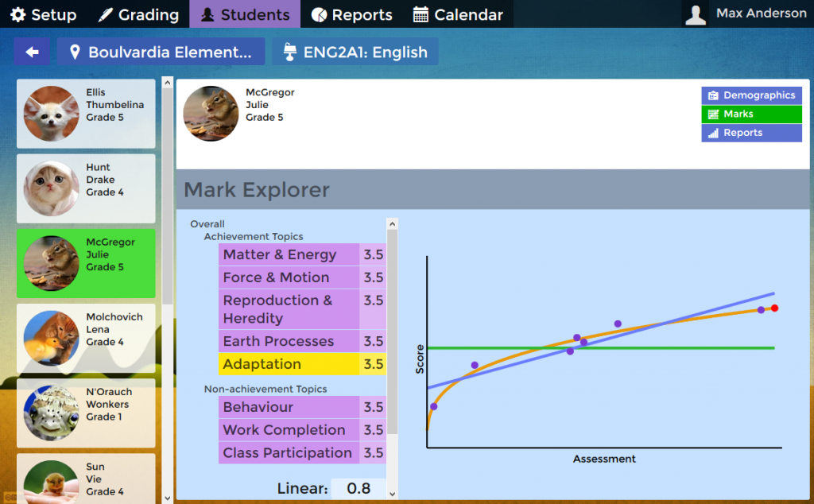Switch to the Marks view
Image resolution: width=814 pixels, height=504 pixels.
[751, 114]
